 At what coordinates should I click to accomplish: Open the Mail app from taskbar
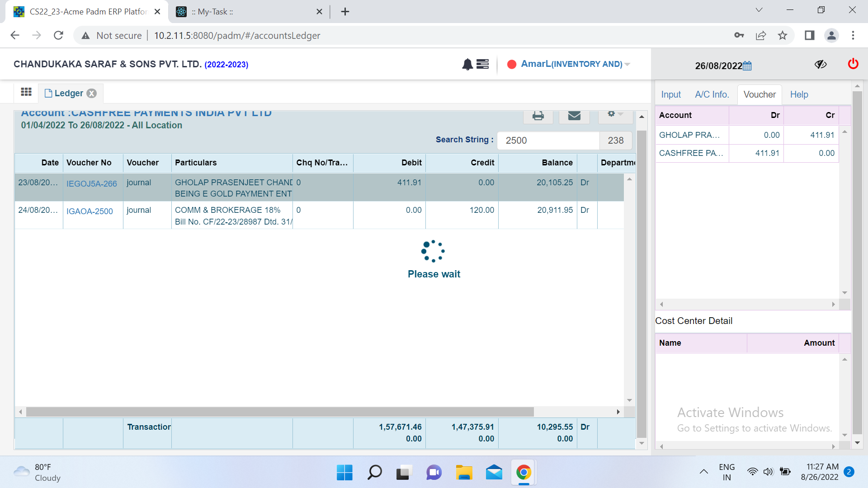pos(494,473)
